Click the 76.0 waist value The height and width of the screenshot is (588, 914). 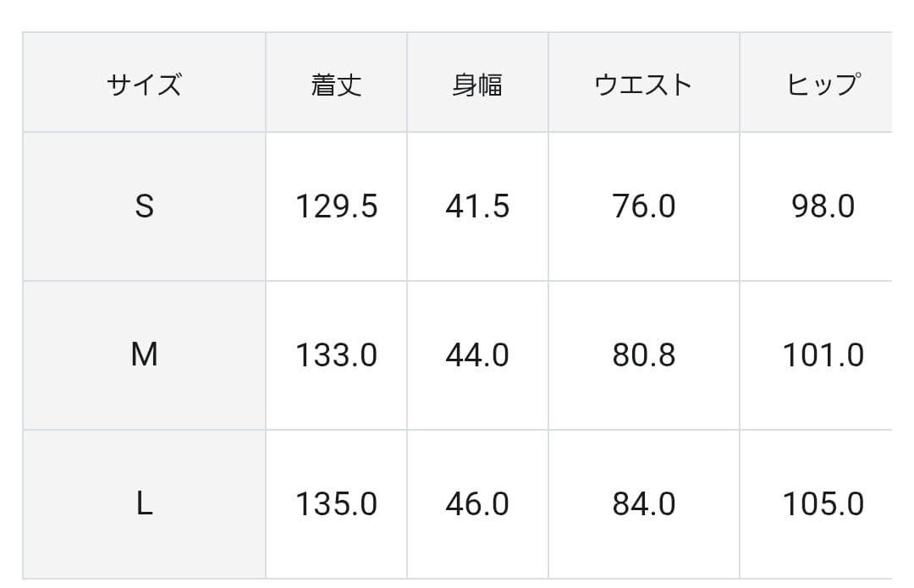click(x=643, y=206)
